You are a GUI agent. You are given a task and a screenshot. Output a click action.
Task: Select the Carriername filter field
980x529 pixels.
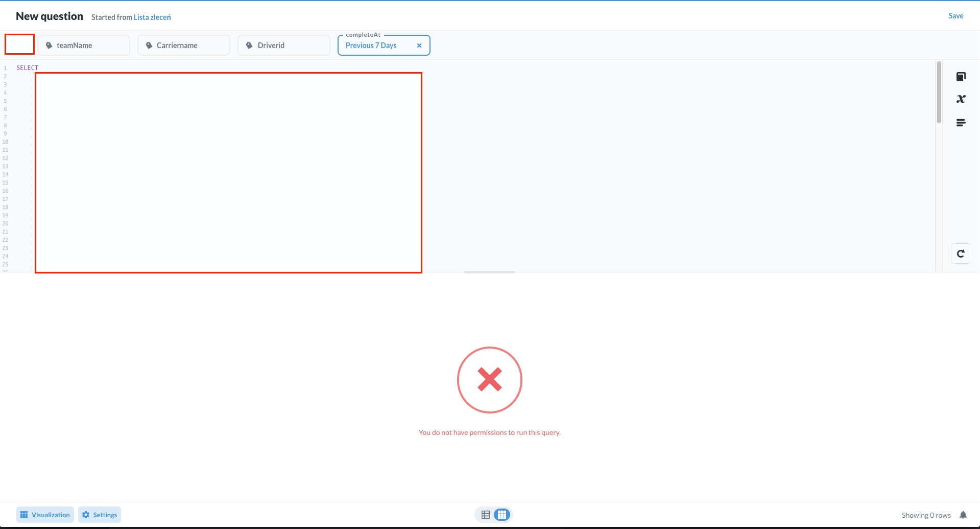pos(184,45)
